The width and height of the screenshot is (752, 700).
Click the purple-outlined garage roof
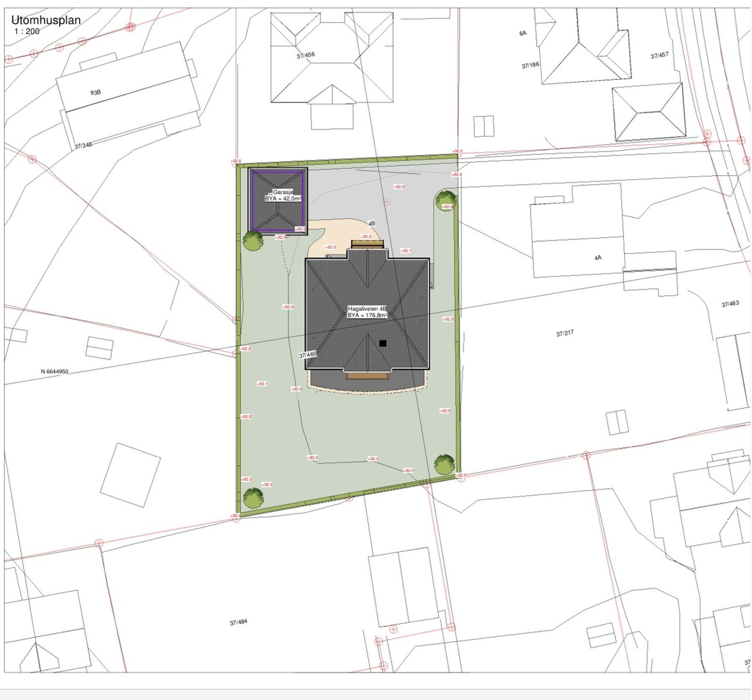(x=277, y=201)
